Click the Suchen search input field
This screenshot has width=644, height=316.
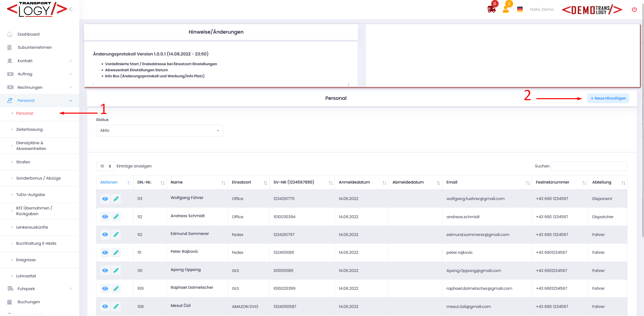(x=589, y=166)
